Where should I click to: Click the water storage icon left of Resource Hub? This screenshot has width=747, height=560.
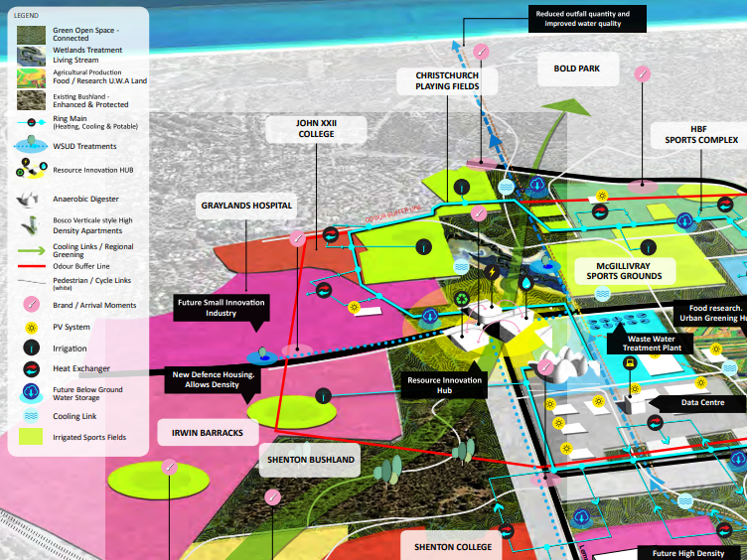[430, 317]
